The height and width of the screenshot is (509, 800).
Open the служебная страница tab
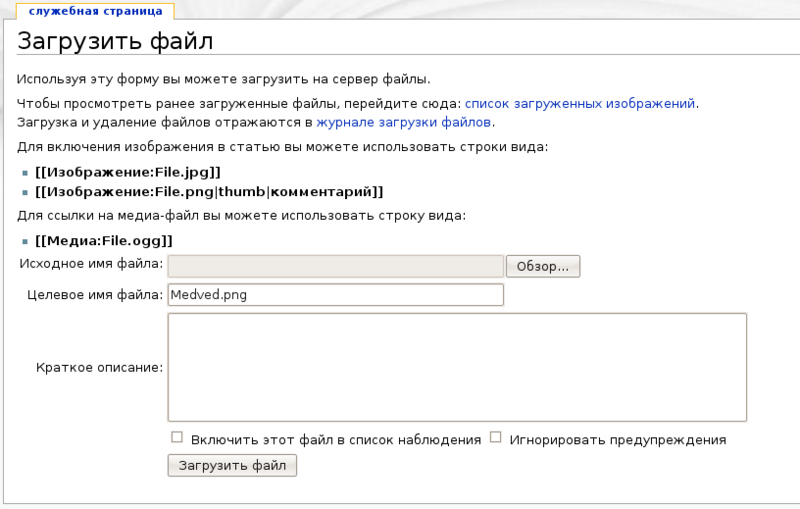tap(87, 11)
